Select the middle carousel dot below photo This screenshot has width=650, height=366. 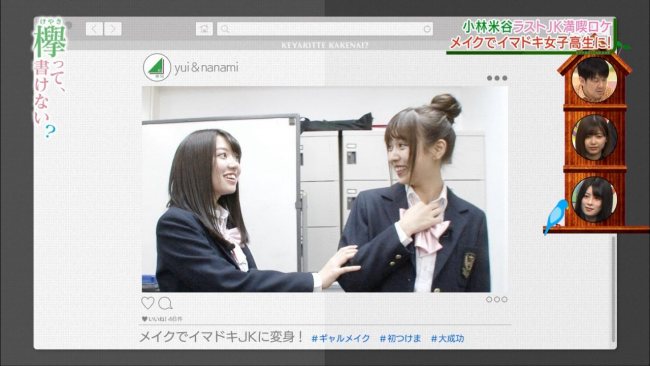(x=497, y=299)
